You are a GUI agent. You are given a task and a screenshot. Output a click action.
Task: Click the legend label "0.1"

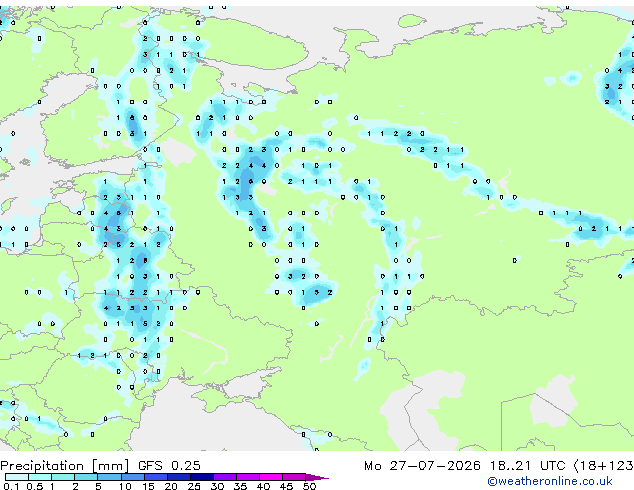tap(11, 486)
